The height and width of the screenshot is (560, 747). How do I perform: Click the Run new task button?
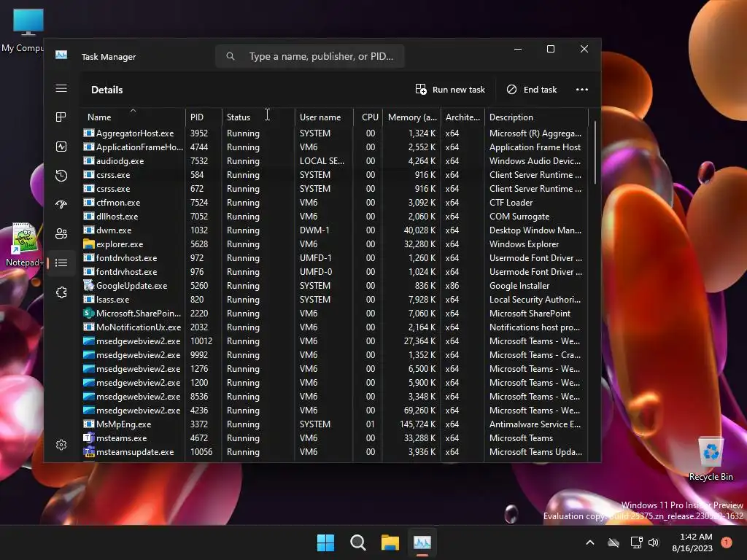click(450, 90)
